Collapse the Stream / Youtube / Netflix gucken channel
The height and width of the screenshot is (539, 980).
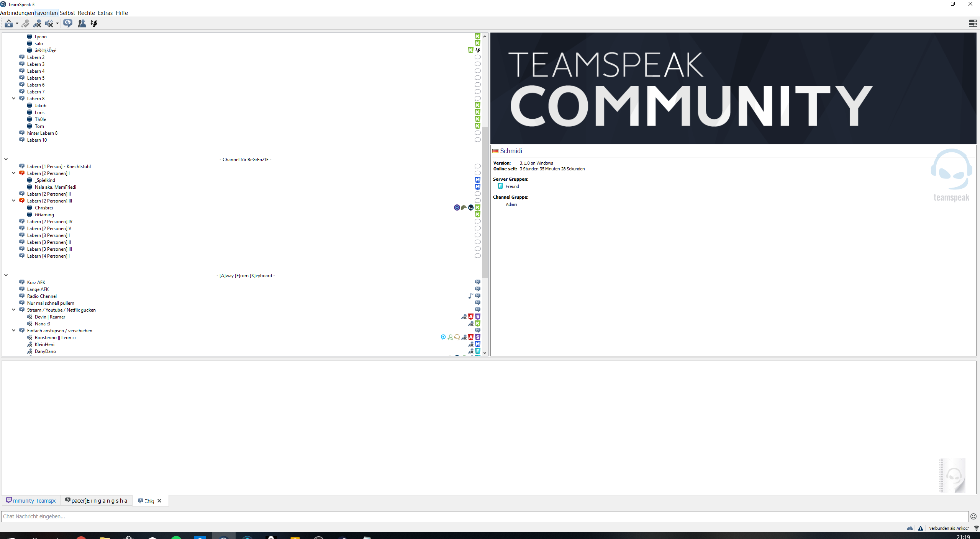click(14, 310)
